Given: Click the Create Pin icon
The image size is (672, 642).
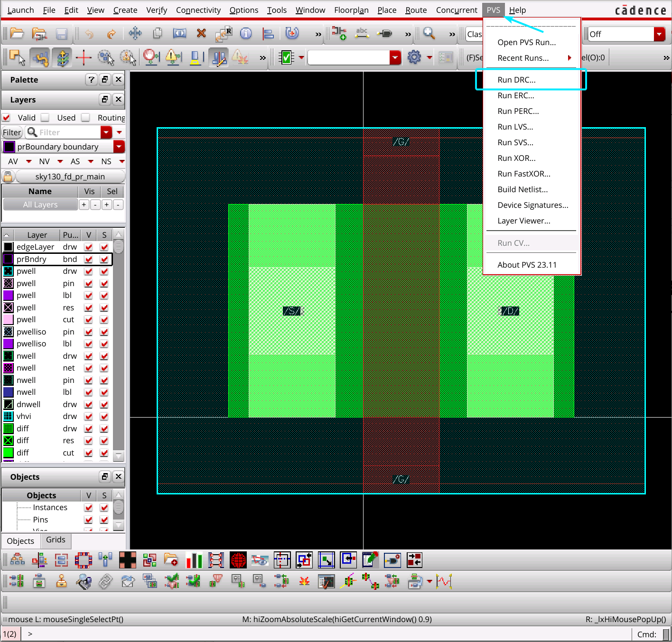Looking at the screenshot, I should (x=384, y=33).
